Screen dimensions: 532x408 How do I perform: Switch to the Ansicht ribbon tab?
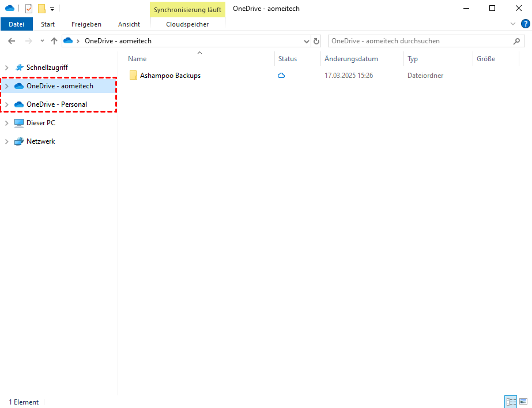click(x=129, y=24)
